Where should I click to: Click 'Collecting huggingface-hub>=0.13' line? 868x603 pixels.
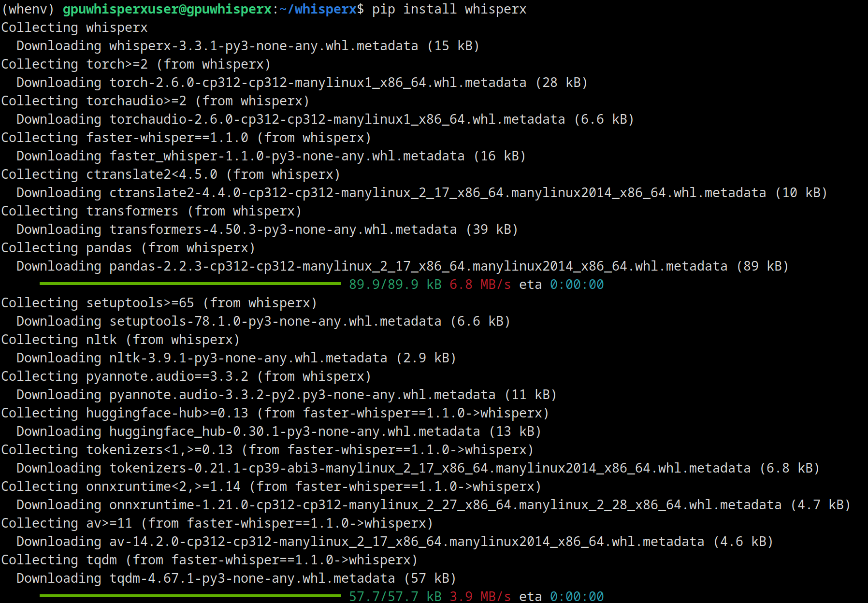tap(275, 413)
